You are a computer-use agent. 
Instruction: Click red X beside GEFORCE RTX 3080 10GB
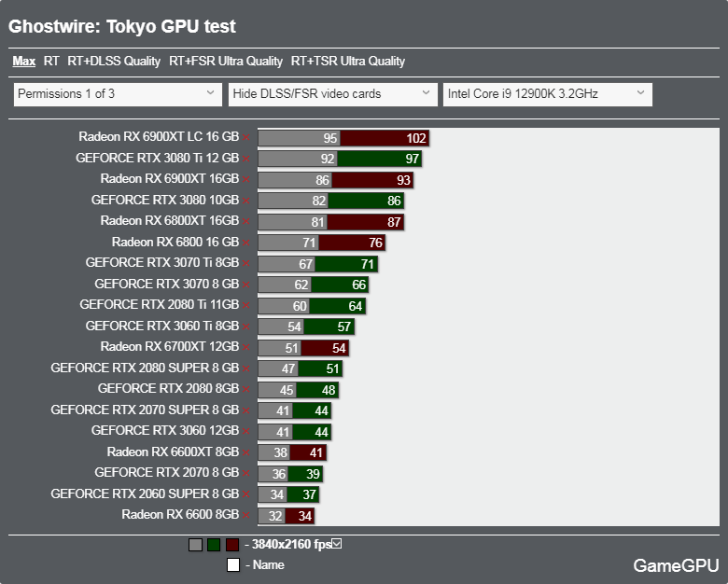246,201
